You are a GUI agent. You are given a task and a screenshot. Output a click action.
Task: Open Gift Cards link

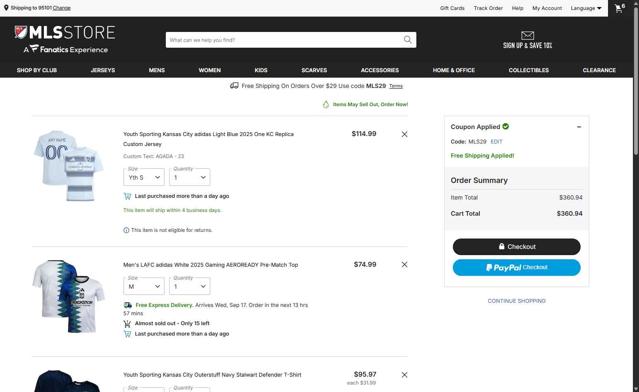tap(452, 8)
